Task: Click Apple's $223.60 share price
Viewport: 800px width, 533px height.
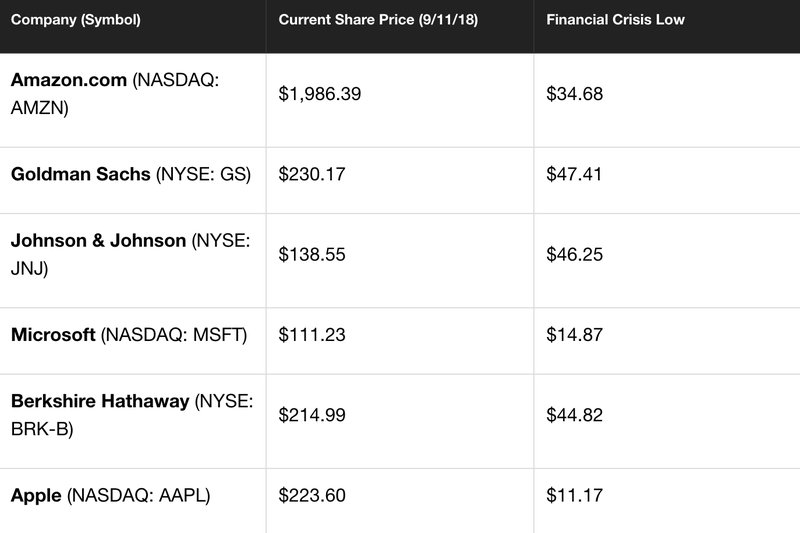Action: [x=312, y=496]
